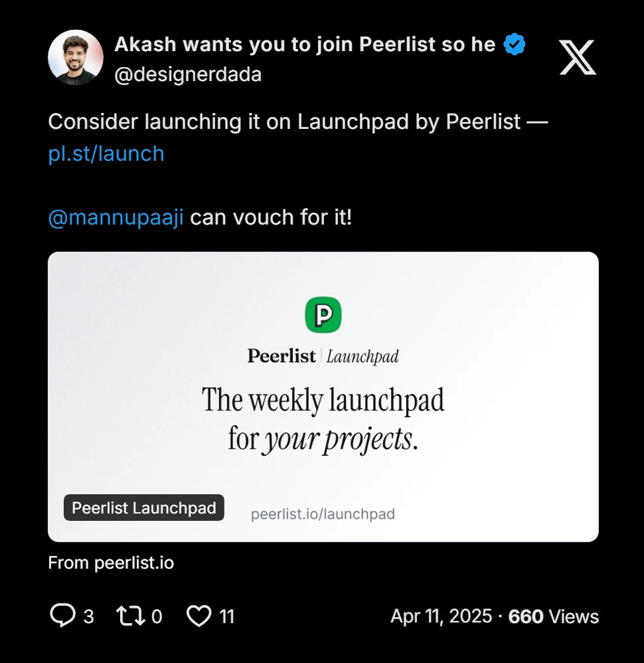Like the post with the heart icon
Viewport: 644px width, 663px height.
199,616
